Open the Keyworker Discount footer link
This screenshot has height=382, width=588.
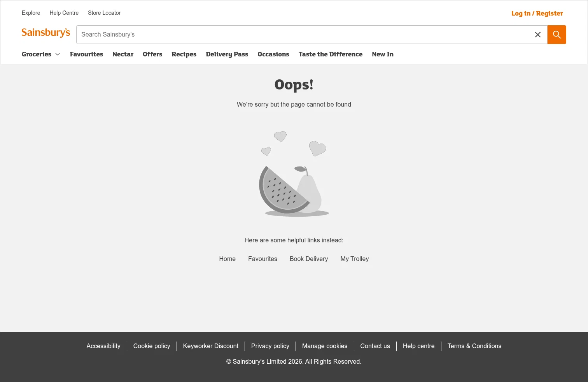[211, 346]
